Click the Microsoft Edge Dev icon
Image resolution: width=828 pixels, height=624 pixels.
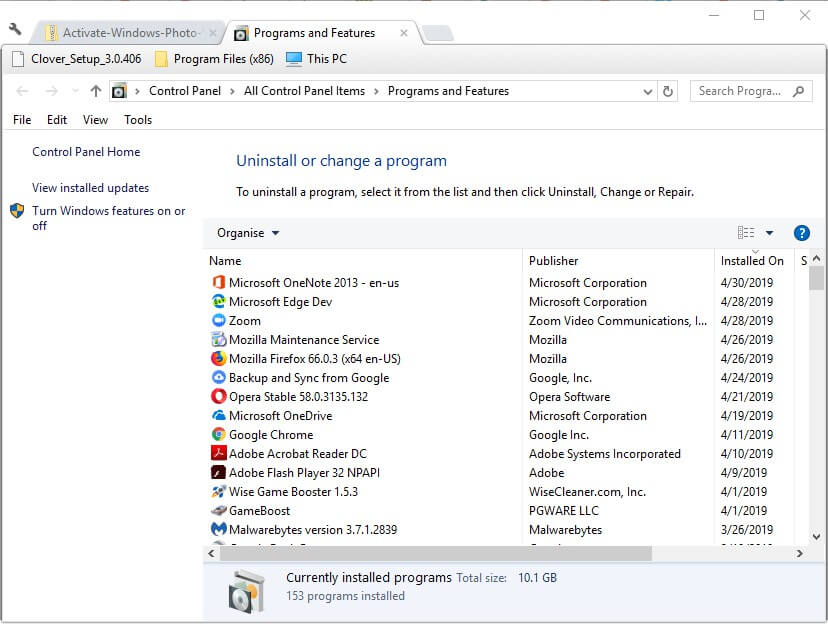[x=218, y=301]
